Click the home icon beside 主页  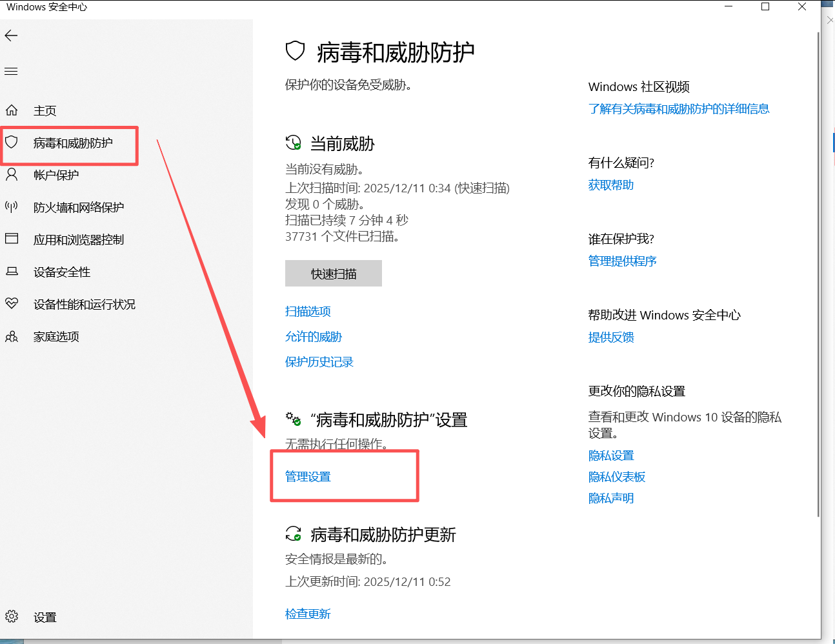pyautogui.click(x=12, y=110)
